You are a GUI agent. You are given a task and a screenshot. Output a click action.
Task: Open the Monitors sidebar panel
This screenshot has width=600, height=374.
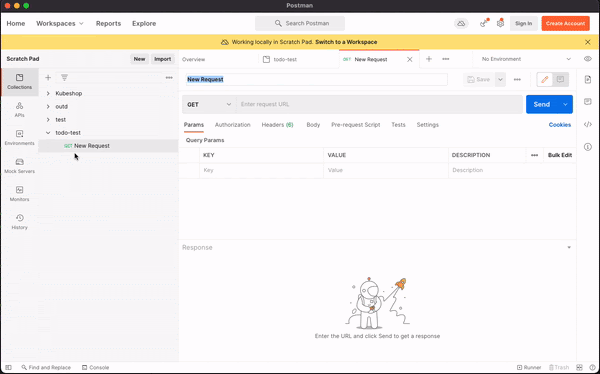[20, 194]
